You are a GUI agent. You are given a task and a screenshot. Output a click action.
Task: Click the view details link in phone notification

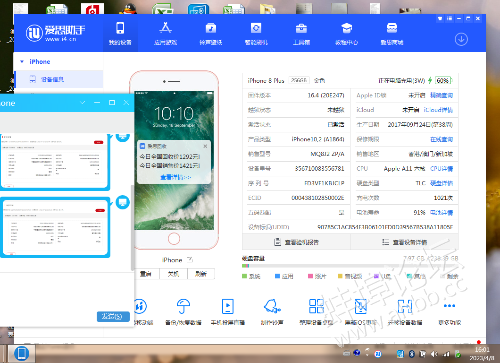tap(175, 177)
